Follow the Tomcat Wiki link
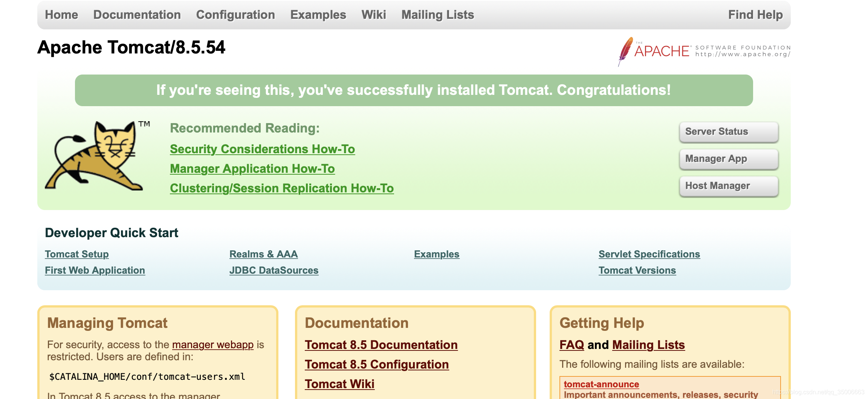Screen dimensions: 868x399 click(339, 384)
